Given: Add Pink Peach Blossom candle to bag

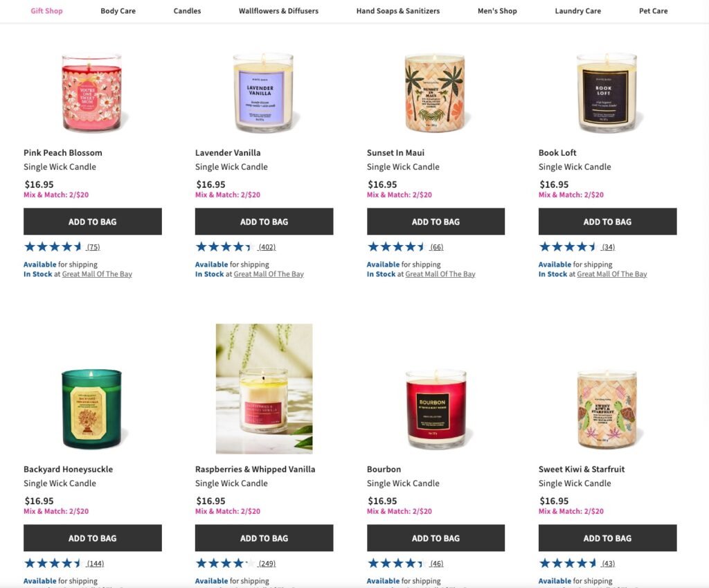Looking at the screenshot, I should (x=93, y=222).
